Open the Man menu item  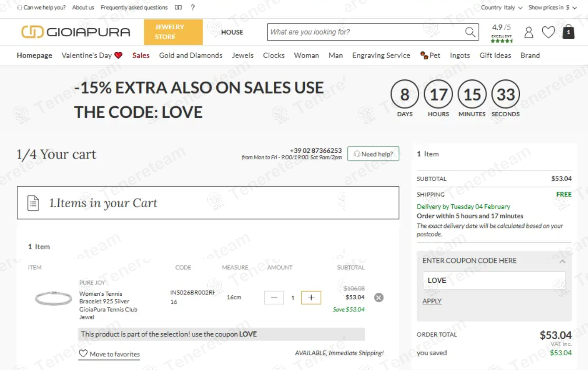335,55
